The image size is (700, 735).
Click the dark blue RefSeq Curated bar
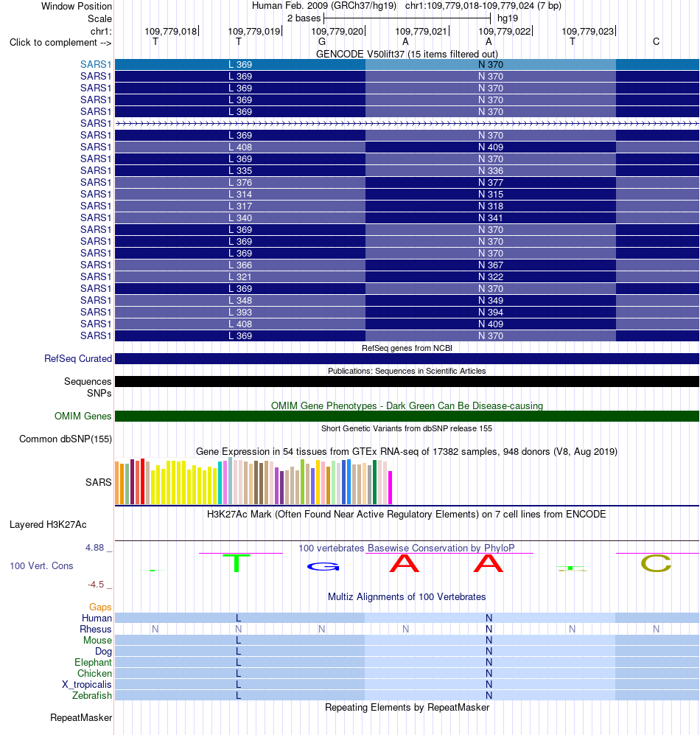tap(407, 358)
